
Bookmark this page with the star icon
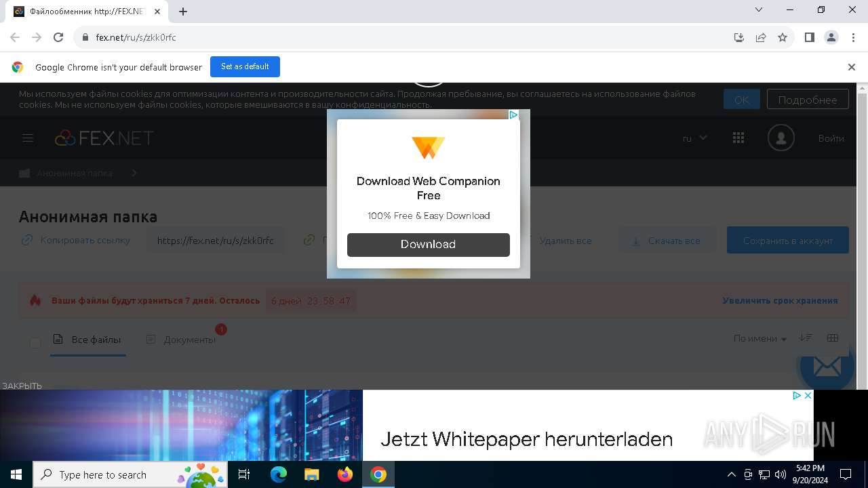783,37
